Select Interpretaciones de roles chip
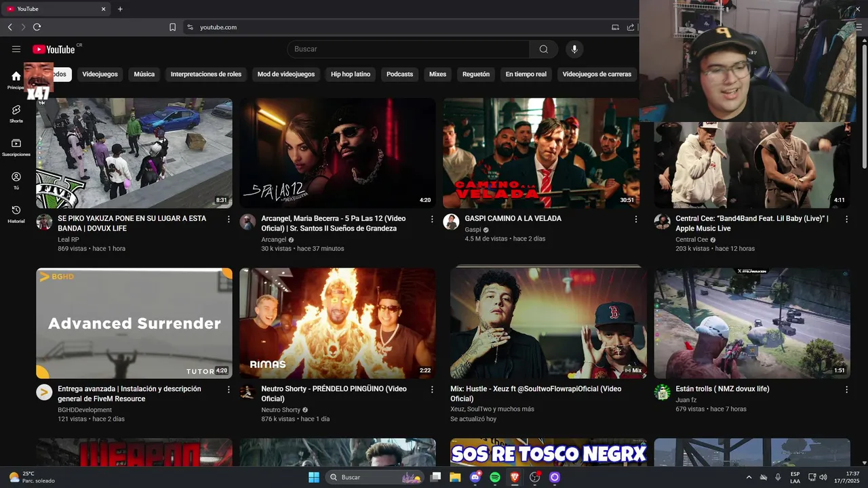This screenshot has height=488, width=868. click(205, 74)
